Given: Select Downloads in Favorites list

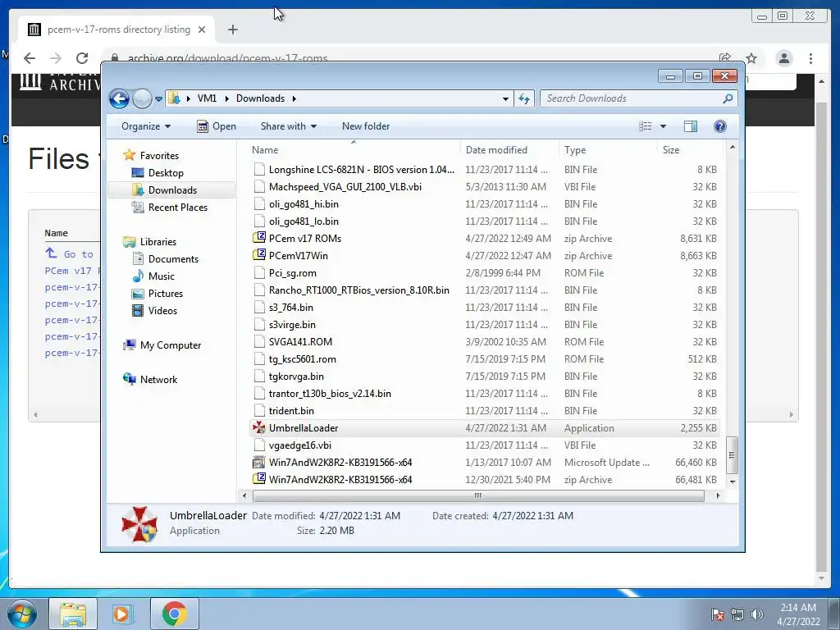Looking at the screenshot, I should [171, 190].
